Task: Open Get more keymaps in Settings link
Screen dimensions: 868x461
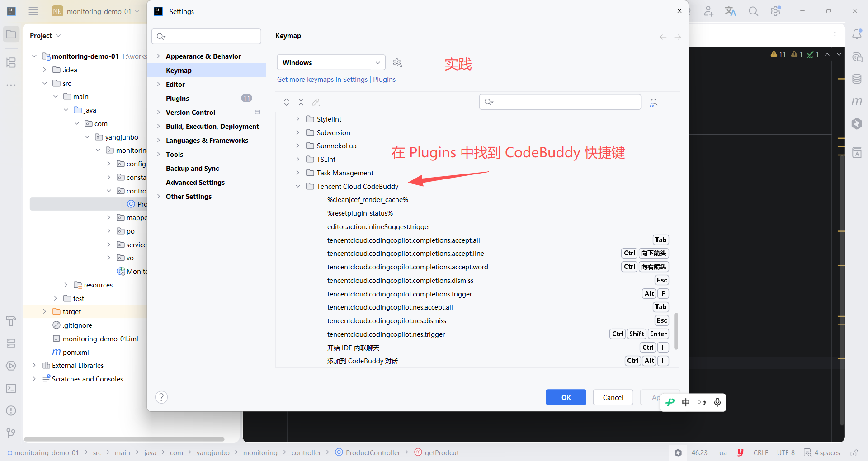Action: point(322,79)
